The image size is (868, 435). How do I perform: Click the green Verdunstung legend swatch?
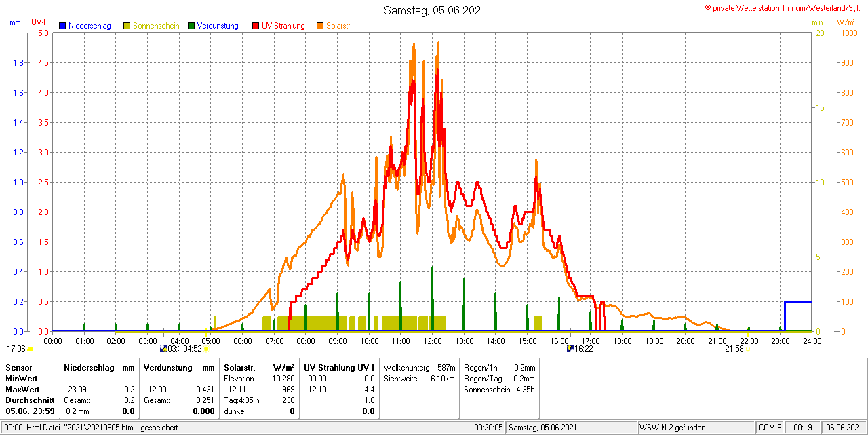[x=191, y=26]
